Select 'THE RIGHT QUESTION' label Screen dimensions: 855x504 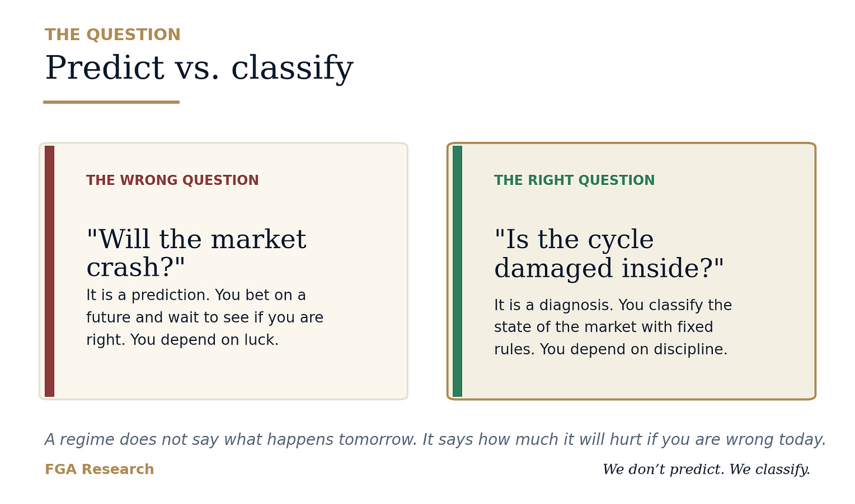pos(574,180)
